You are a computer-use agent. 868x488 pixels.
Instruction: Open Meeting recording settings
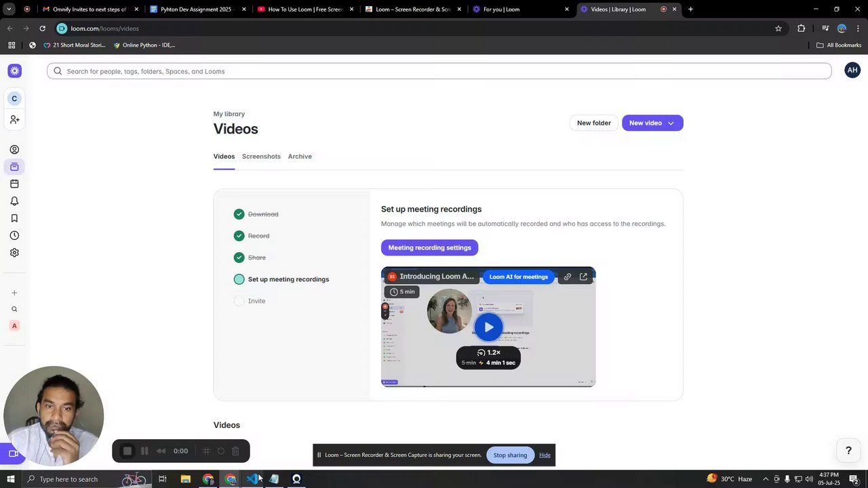(429, 247)
